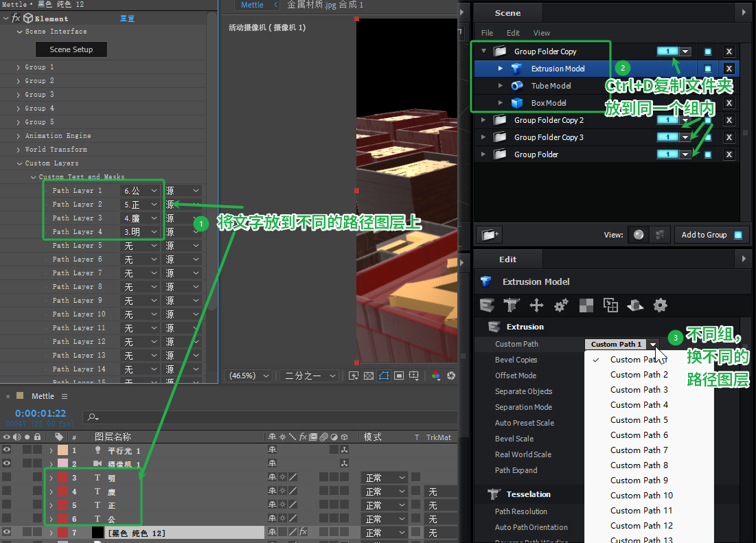Remove Extrusion Model using its X button
Screen dimensions: 756x543
point(729,69)
